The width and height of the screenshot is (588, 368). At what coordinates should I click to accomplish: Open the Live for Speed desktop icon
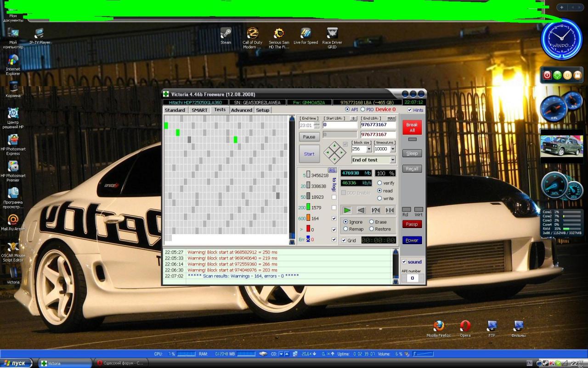[305, 36]
